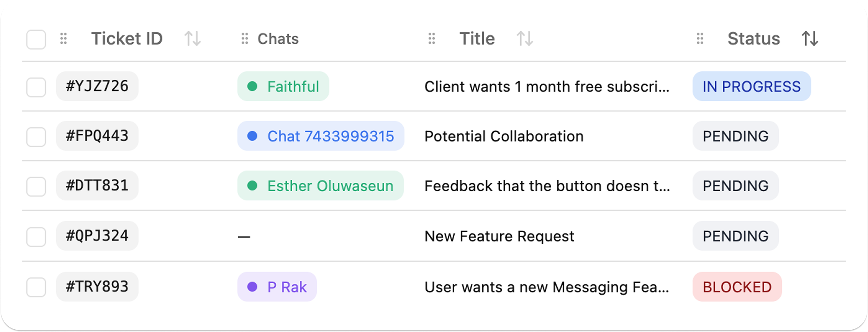This screenshot has height=332, width=868.
Task: Click the #DTT831 ticket ID badge
Action: 97,186
